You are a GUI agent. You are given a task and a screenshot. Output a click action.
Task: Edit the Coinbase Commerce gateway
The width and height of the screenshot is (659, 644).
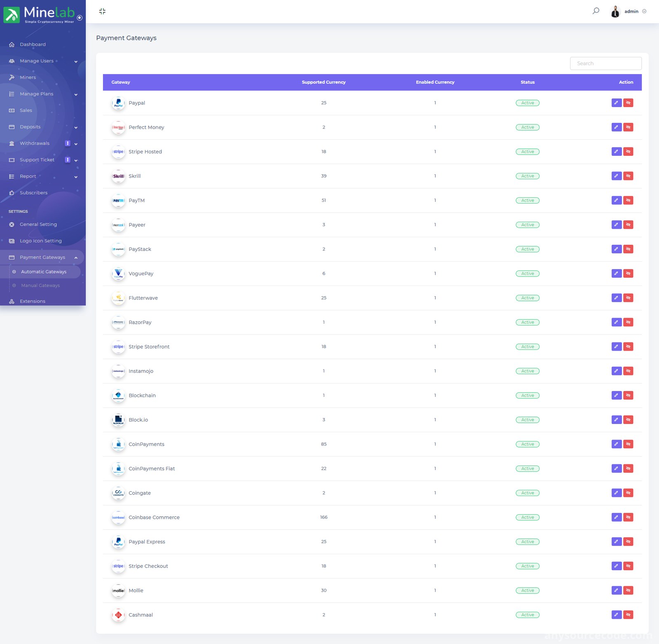616,517
